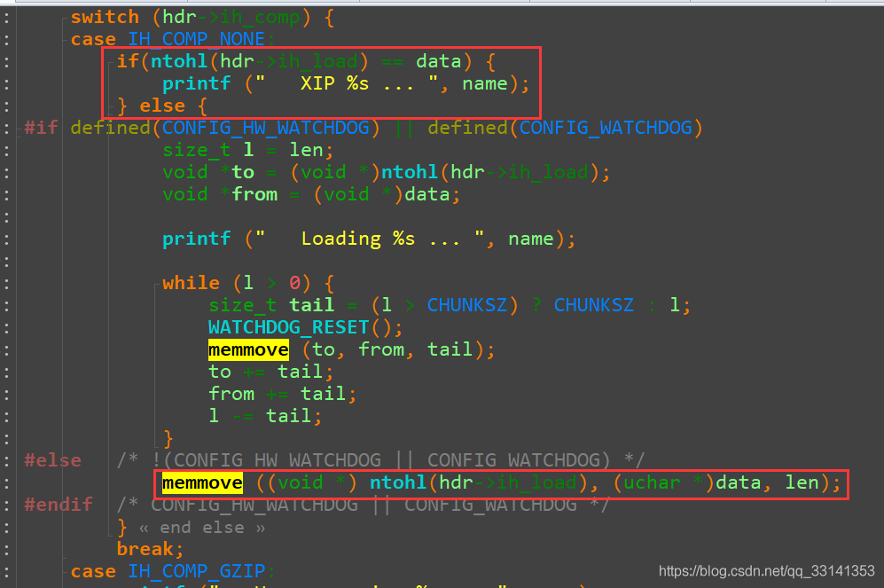Viewport: 884px width, 588px height.
Task: Click the "from += tail;" statement
Action: (x=283, y=394)
